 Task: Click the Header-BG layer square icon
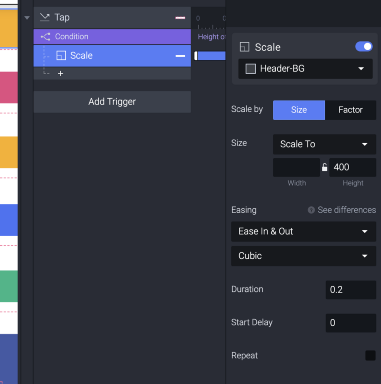coord(250,69)
